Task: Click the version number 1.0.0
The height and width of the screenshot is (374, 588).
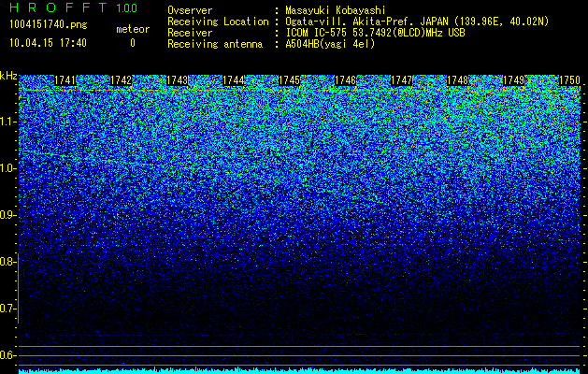Action: point(127,7)
